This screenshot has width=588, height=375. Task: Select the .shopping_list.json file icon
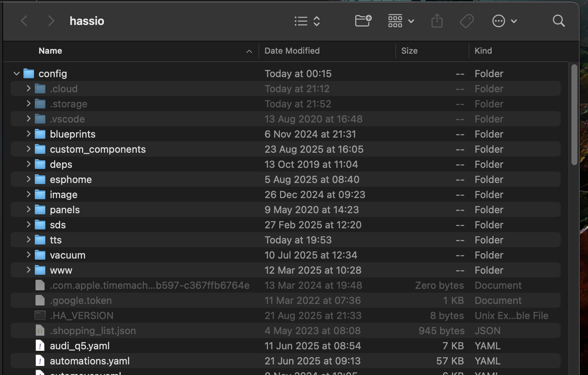coord(40,330)
